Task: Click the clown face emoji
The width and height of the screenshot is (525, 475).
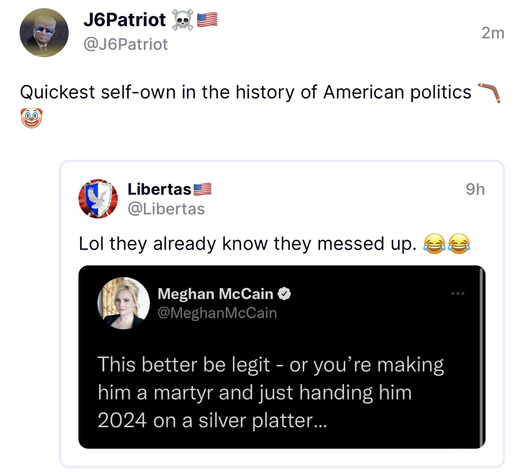Action: point(31,118)
